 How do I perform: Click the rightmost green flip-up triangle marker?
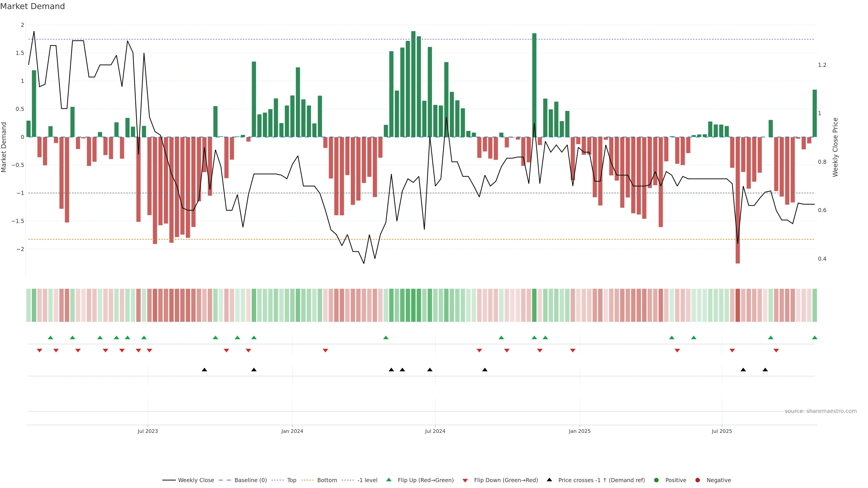[x=814, y=338]
